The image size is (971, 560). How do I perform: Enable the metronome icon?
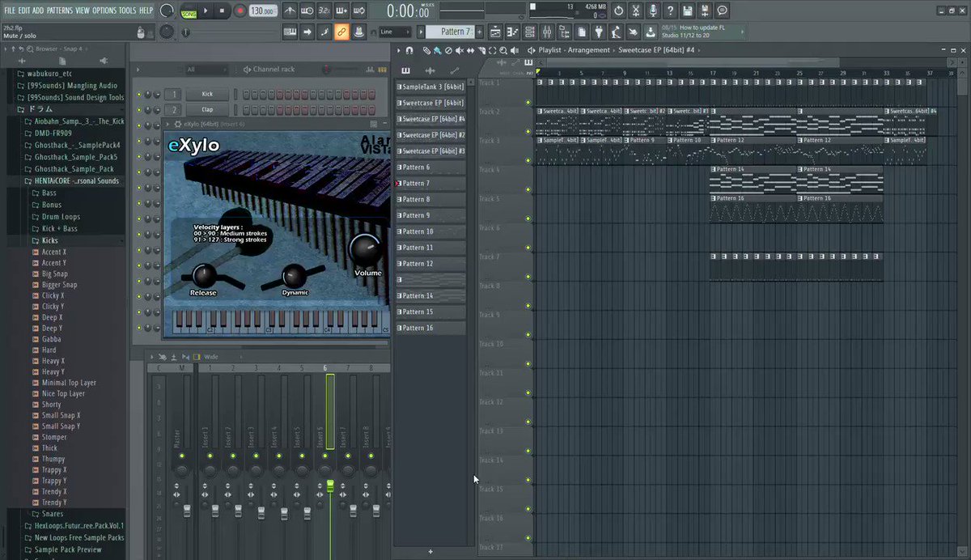coord(290,11)
